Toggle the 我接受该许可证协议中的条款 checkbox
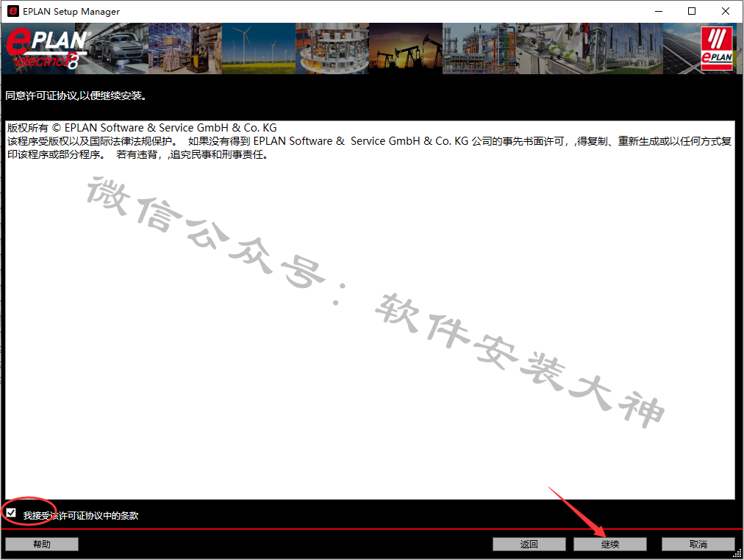 tap(11, 513)
